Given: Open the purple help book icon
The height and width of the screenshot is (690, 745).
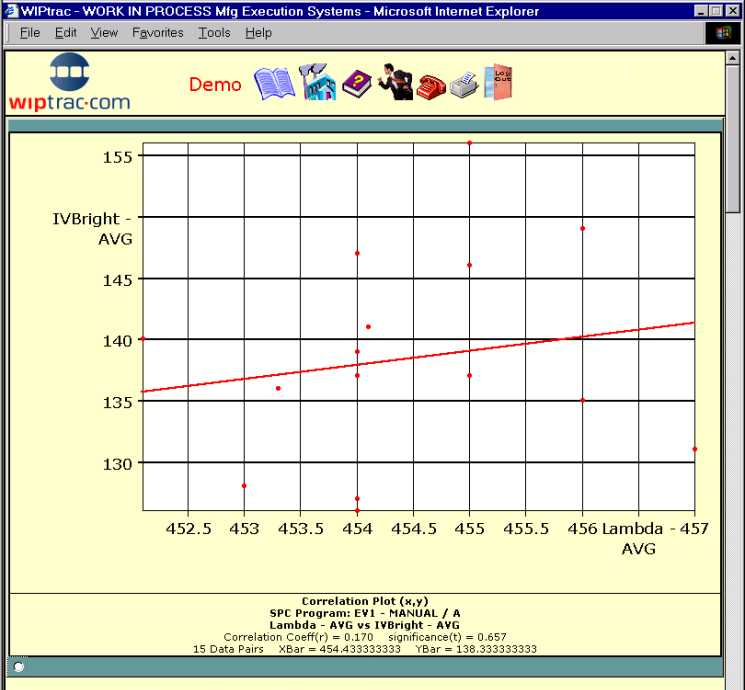Looking at the screenshot, I should point(356,83).
